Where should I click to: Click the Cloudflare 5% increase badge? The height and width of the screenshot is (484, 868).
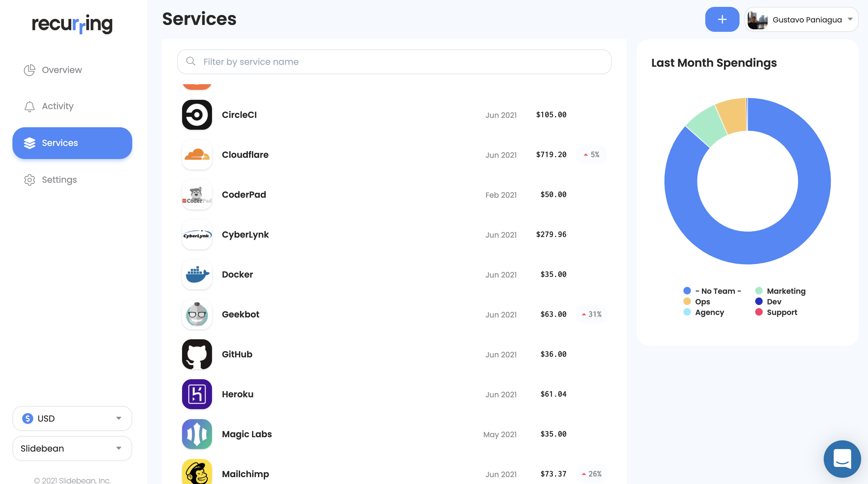[x=592, y=155]
